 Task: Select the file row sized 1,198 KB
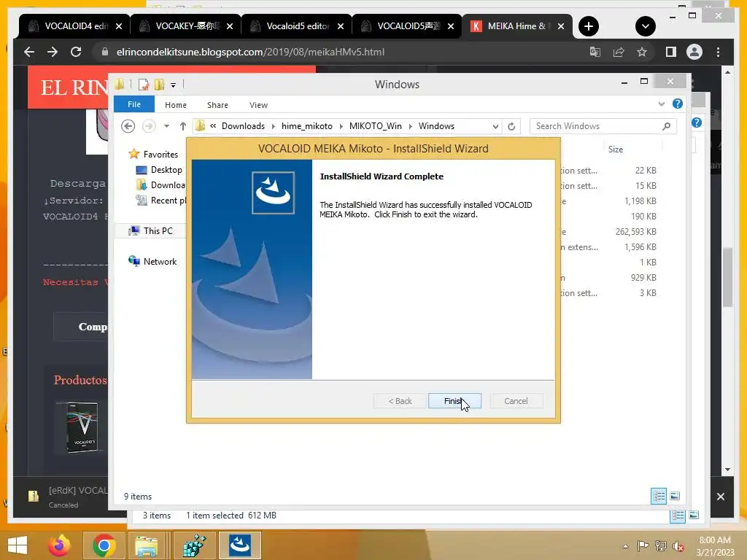[608, 201]
